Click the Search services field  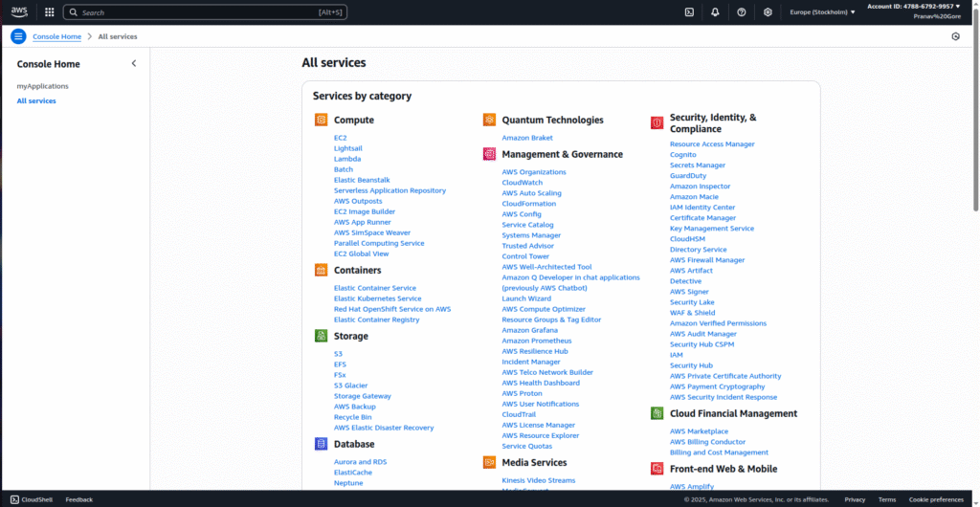[205, 12]
